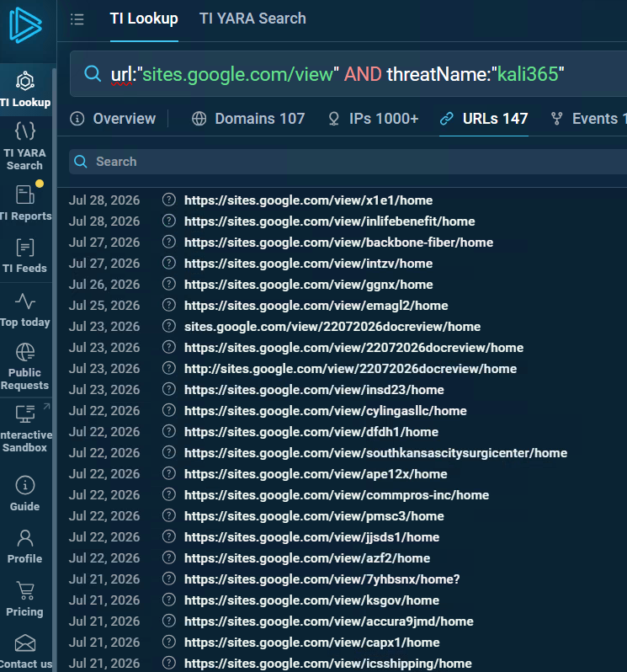
Task: Open the jjsds1/home URL link
Action: coord(311,537)
